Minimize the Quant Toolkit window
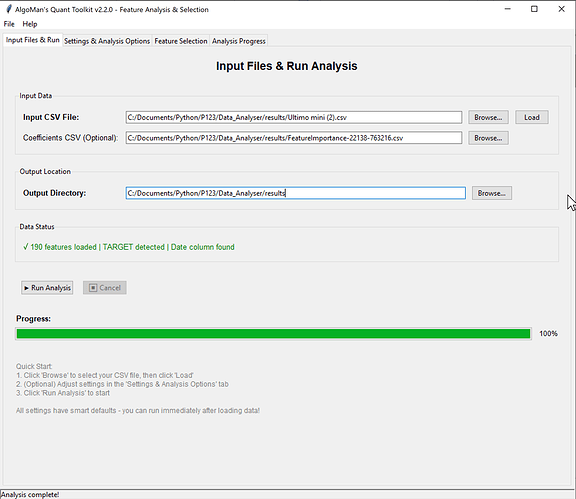This screenshot has width=576, height=499. point(508,9)
